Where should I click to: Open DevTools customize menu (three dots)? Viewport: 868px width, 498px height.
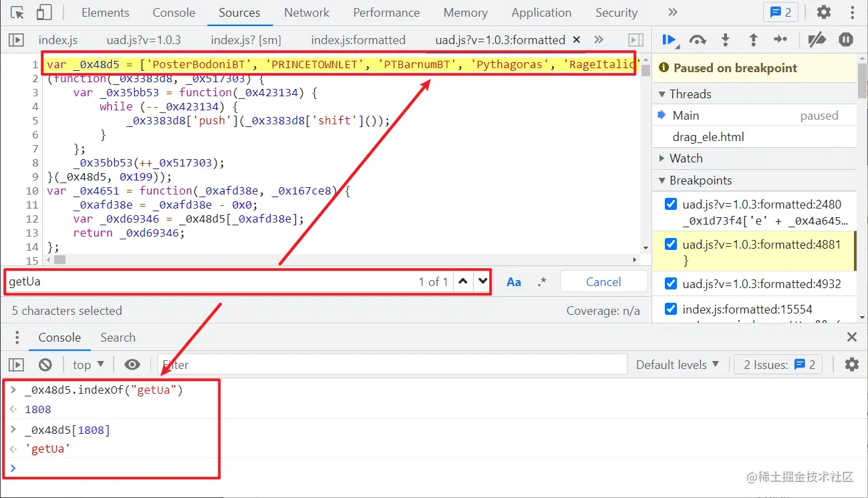(852, 13)
